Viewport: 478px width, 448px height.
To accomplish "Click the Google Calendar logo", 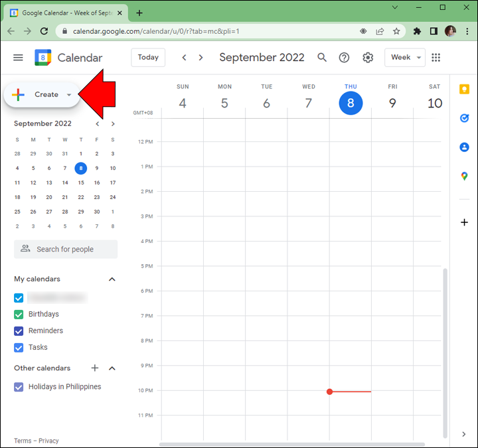I will 43,57.
